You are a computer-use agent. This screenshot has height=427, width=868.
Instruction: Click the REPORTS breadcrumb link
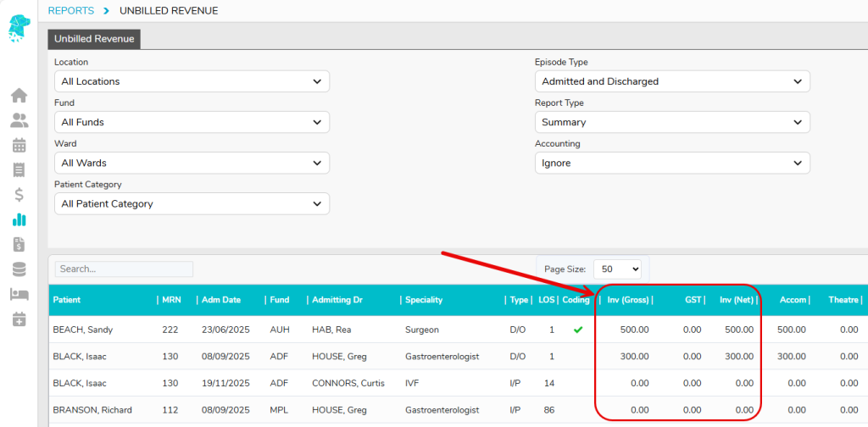(x=71, y=10)
